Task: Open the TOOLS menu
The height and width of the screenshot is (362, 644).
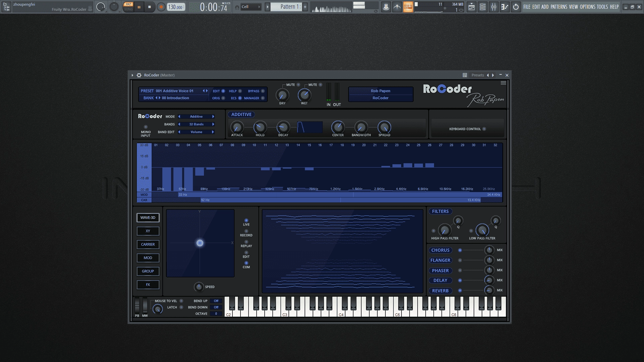Action: point(602,7)
